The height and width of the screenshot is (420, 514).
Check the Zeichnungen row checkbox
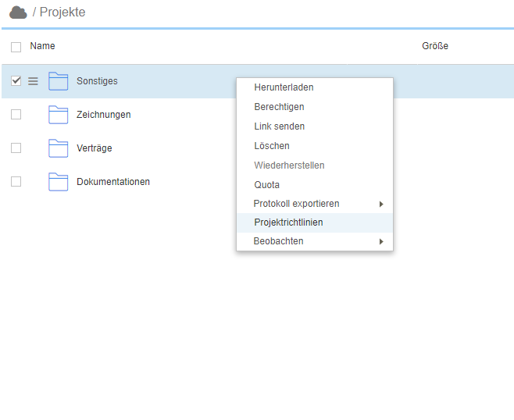[16, 115]
